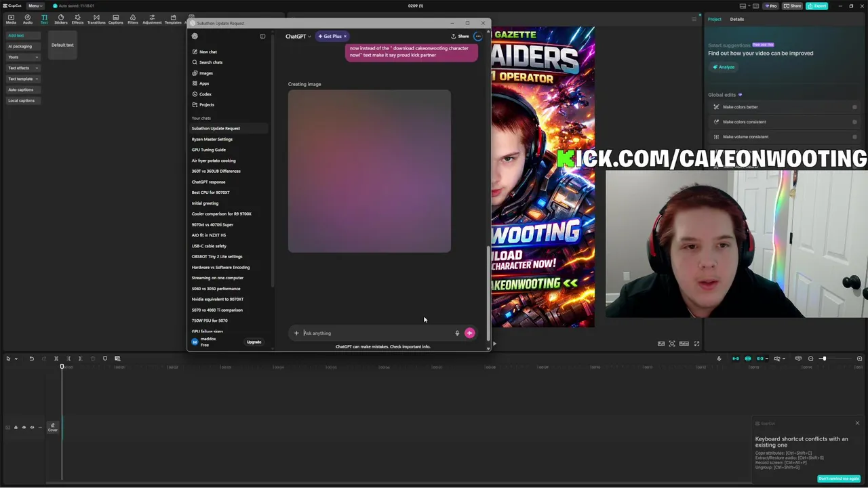Screen dimensions: 868x488
Task: Click the Cover button on timeline
Action: point(52,427)
